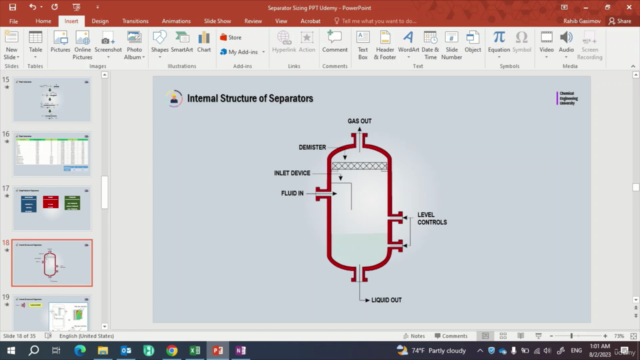This screenshot has width=640, height=360.
Task: Open Chrome from the taskbar
Action: 172,351
